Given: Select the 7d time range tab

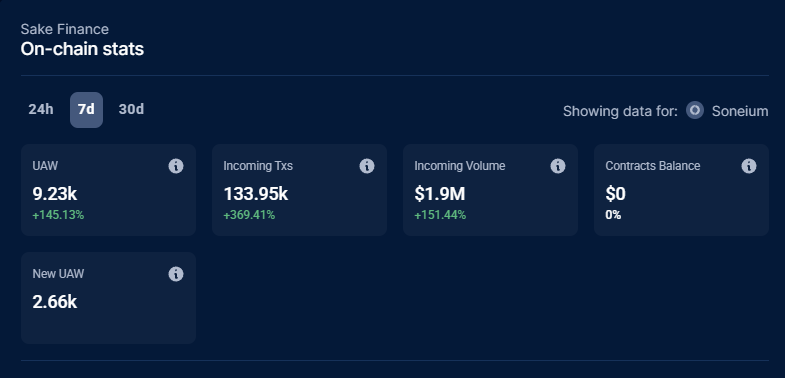Looking at the screenshot, I should coord(87,110).
